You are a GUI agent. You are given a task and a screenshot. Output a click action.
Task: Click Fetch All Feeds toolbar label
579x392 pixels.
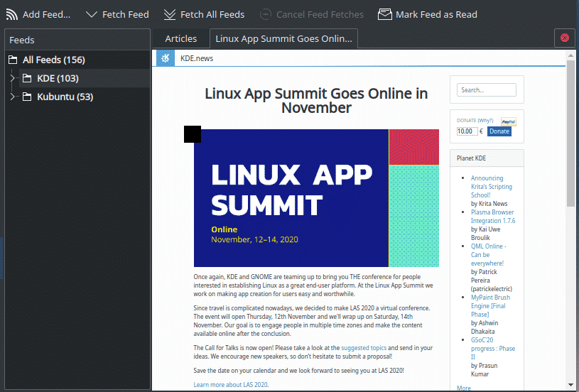pos(212,14)
